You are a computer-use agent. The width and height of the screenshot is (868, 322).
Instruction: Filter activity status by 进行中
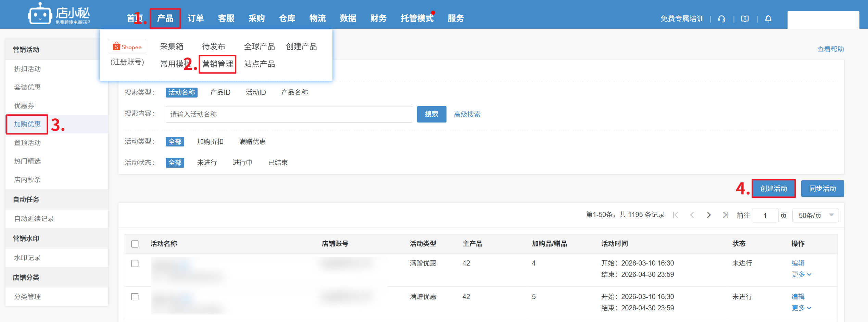242,163
